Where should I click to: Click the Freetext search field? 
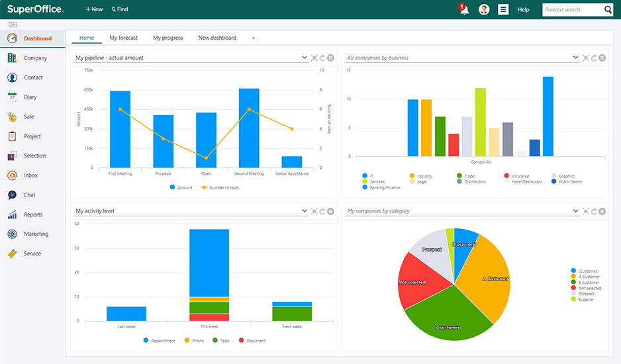tap(573, 9)
